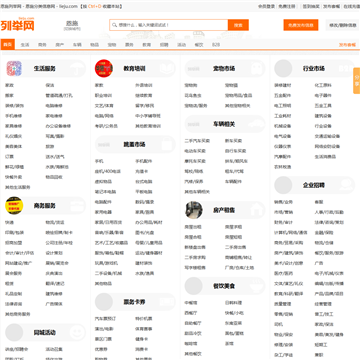Click the umbrella icon in 生活服务 header
This screenshot has width=360, height=360.
pos(77,68)
